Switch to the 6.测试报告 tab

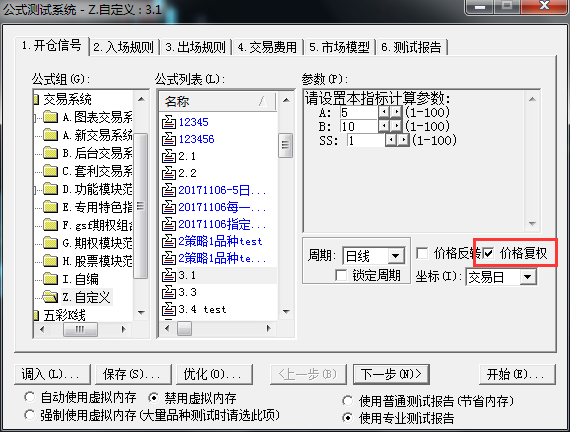(x=412, y=47)
